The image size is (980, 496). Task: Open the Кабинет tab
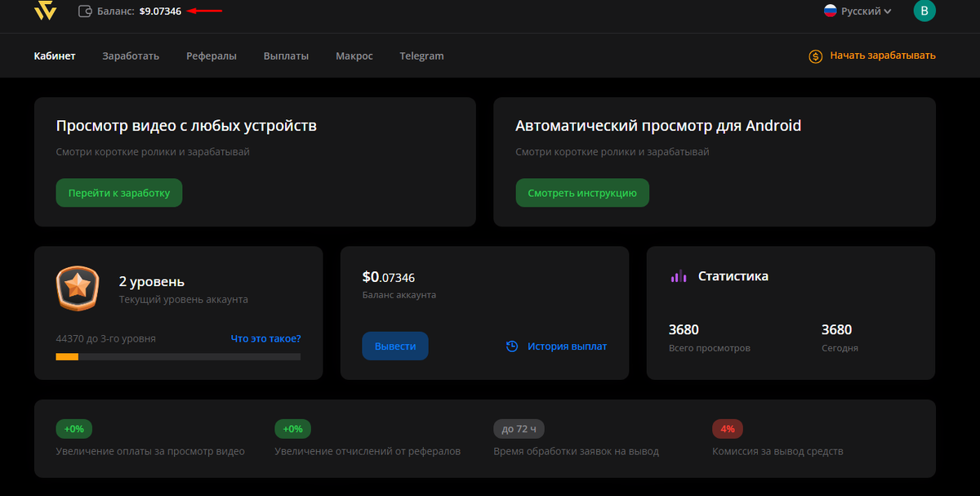click(x=55, y=56)
